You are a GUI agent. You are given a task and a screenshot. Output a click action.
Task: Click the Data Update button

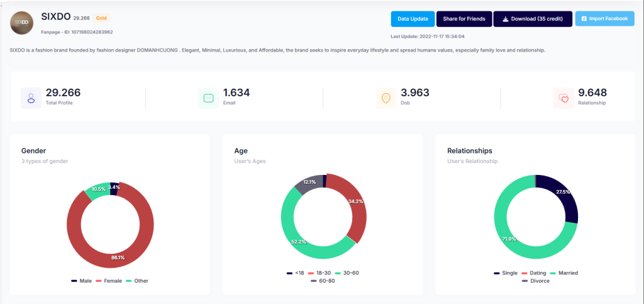click(x=413, y=19)
